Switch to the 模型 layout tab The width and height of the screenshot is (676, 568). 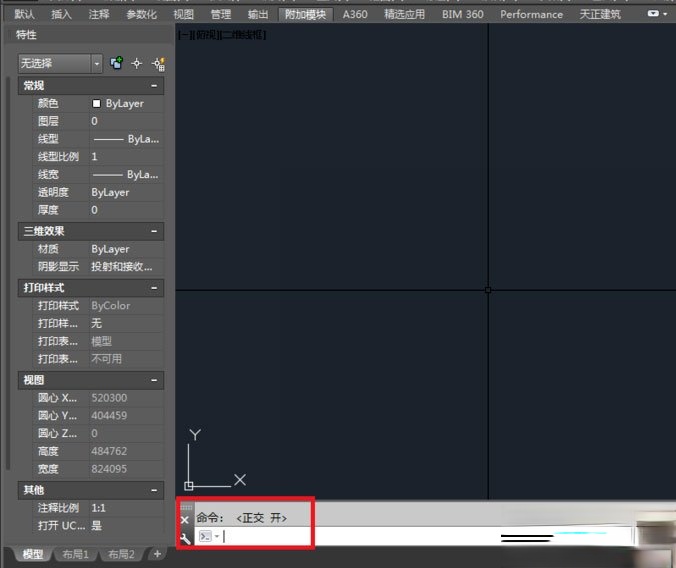click(x=33, y=554)
